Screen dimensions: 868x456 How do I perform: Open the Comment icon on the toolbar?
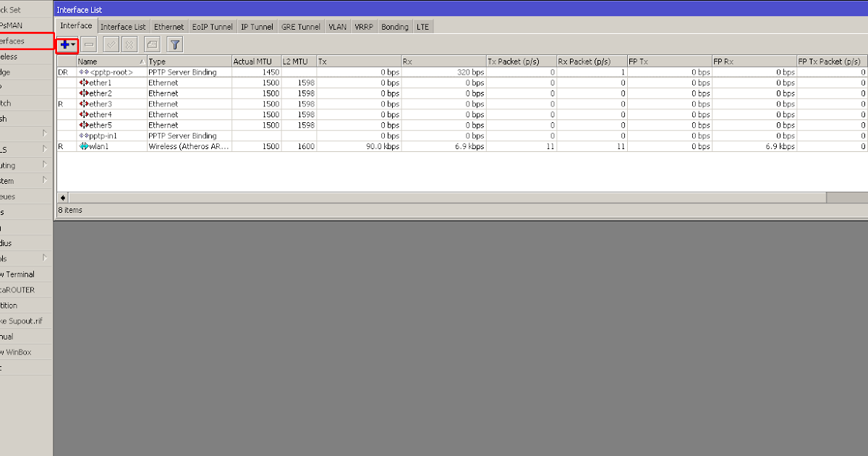click(152, 44)
